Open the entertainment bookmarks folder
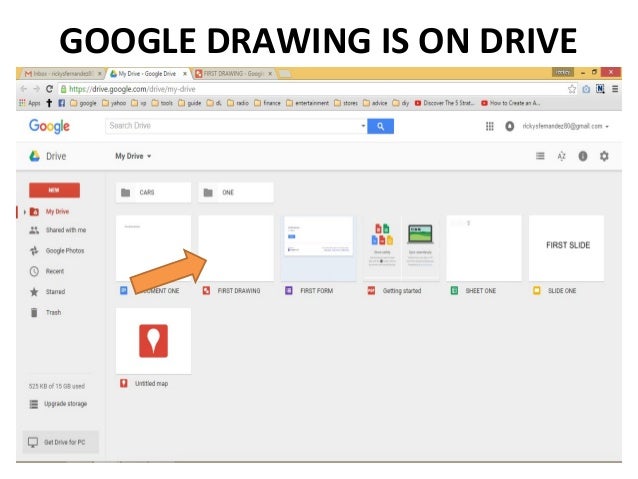638x479 pixels. coord(307,103)
